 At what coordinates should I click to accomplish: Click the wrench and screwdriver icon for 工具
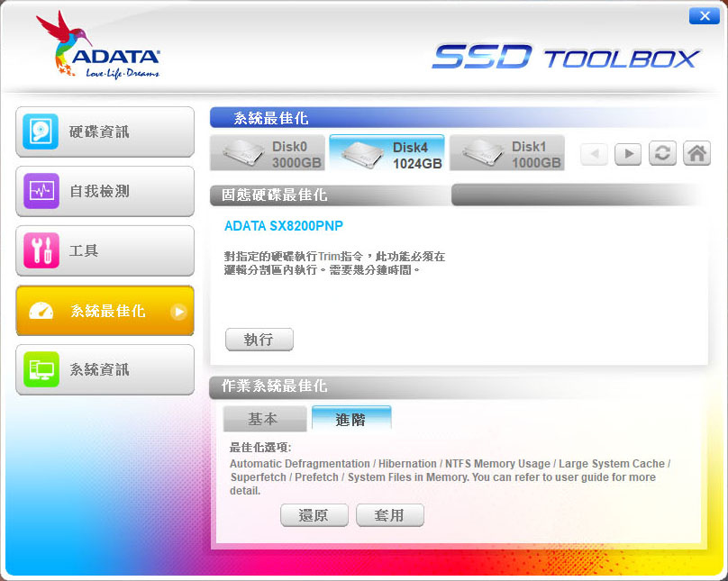[41, 250]
